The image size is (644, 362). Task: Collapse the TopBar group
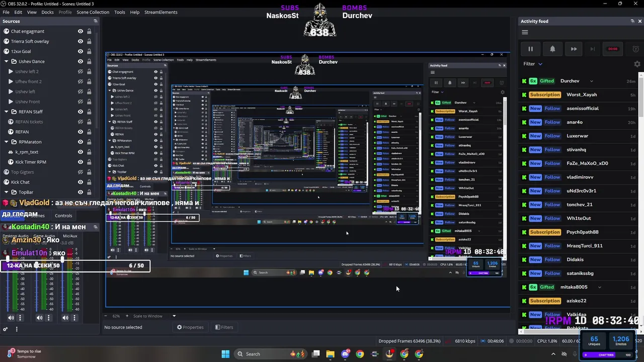[x=7, y=192]
